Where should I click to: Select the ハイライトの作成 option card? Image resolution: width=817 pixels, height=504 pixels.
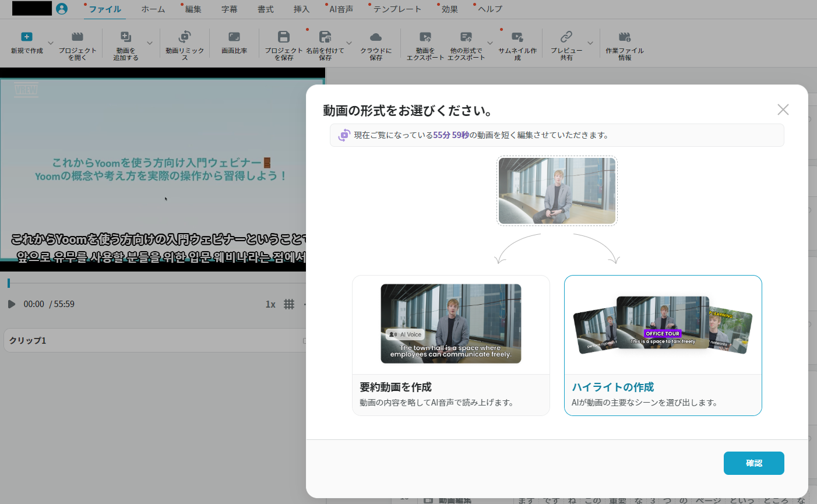(x=663, y=345)
